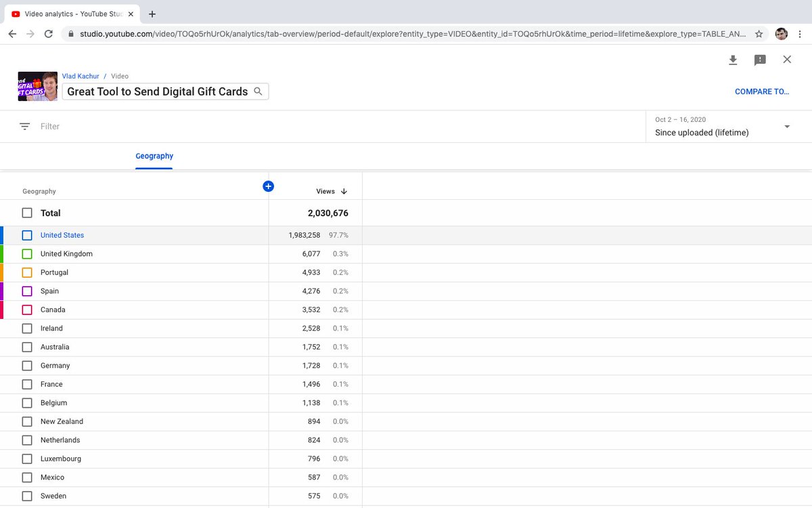Image resolution: width=812 pixels, height=508 pixels.
Task: Select the Netherlands checkbox
Action: (27, 440)
